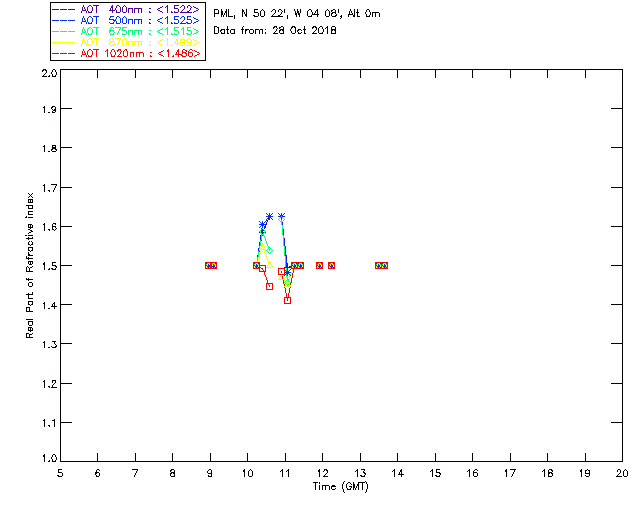This screenshot has height=512, width=640.
Task: Click the x-axis tick label 12
Action: pos(322,473)
